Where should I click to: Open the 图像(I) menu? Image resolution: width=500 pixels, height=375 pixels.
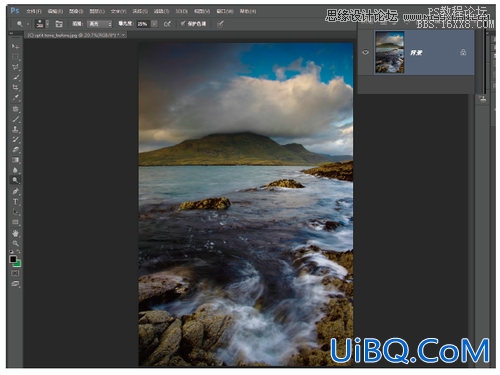pos(76,11)
